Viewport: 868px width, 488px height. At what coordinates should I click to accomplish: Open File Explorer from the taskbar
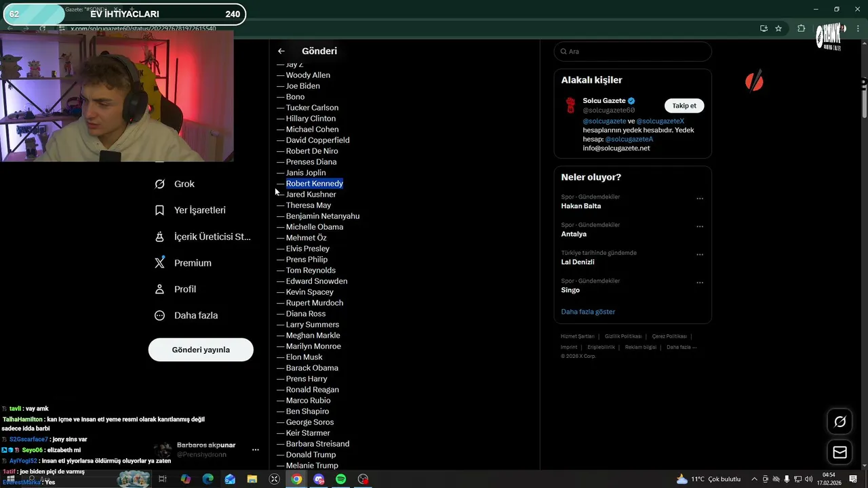coord(252,479)
